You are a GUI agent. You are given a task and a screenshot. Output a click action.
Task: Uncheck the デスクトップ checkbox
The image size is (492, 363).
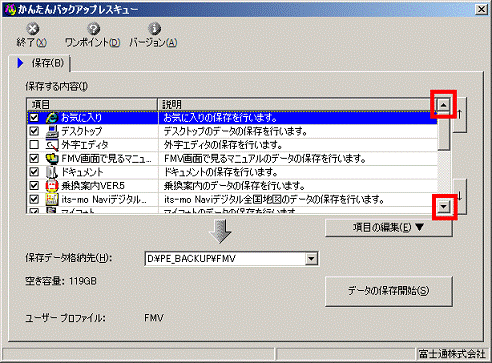[34, 131]
